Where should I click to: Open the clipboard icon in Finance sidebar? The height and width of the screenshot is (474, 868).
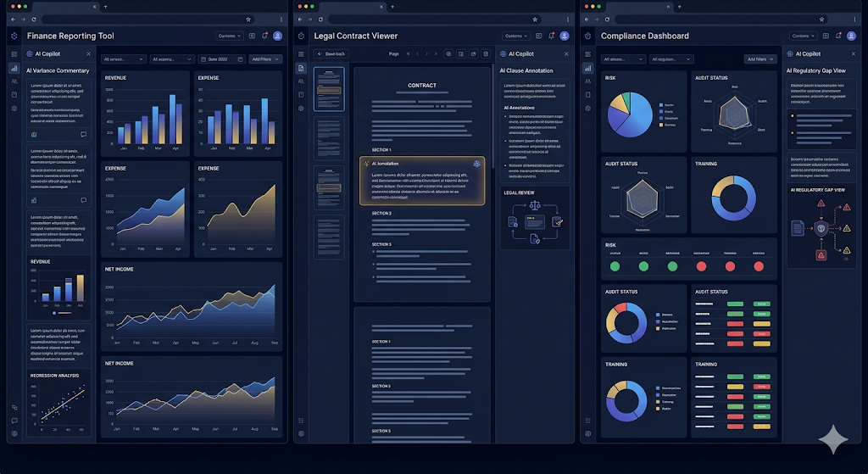click(x=14, y=95)
